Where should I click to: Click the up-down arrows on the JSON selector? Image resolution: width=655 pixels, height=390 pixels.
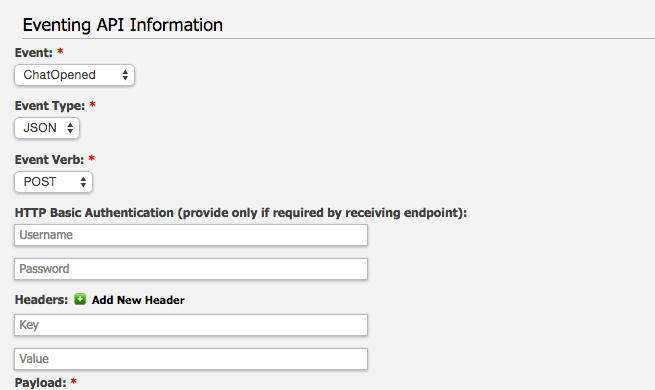tap(70, 128)
